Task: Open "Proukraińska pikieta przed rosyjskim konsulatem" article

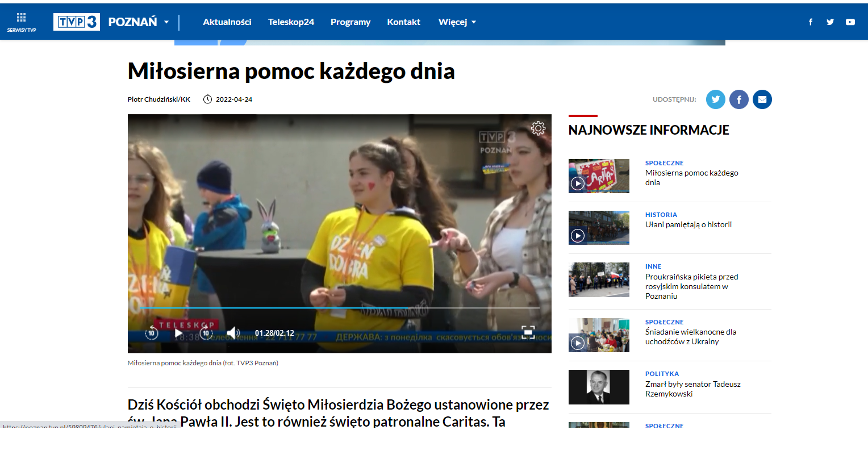Action: point(692,286)
